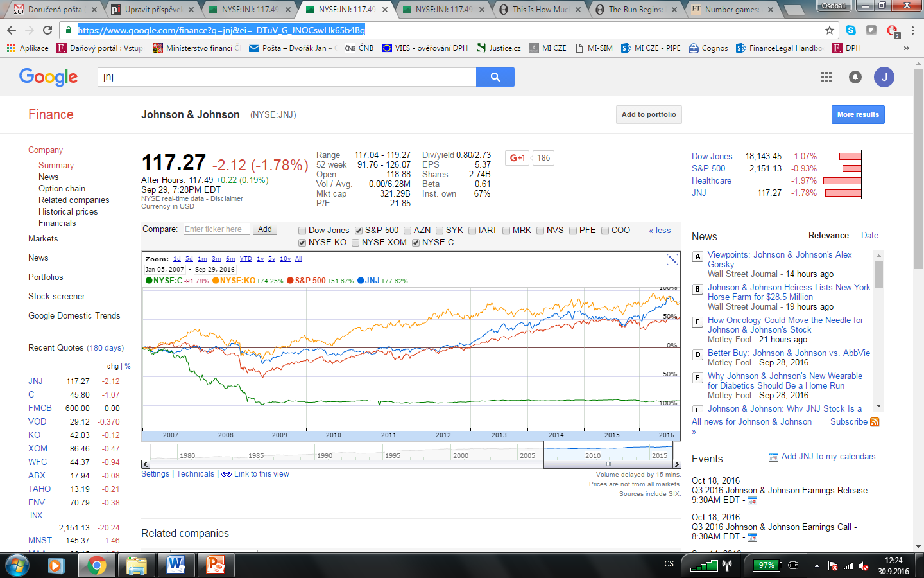Open Historical prices link
Image resolution: width=924 pixels, height=578 pixels.
click(68, 212)
